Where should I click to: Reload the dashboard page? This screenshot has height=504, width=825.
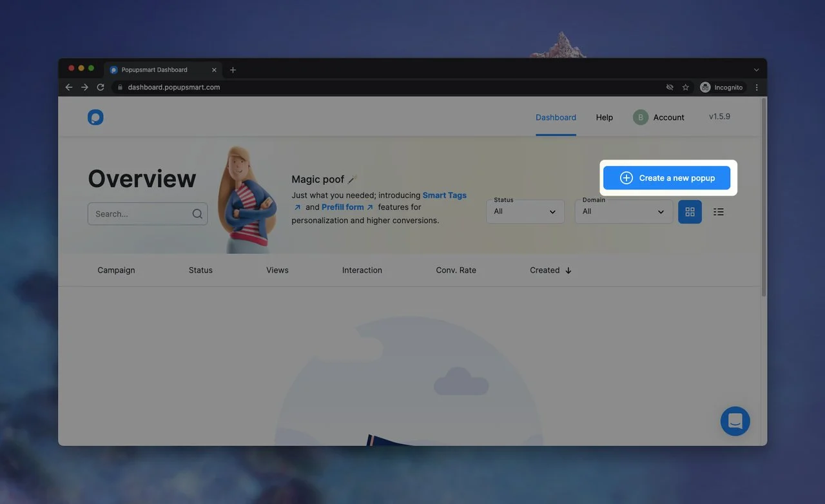[x=101, y=88]
